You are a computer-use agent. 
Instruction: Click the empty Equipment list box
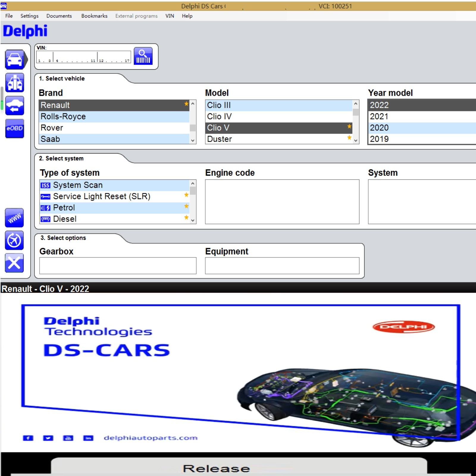tap(282, 265)
